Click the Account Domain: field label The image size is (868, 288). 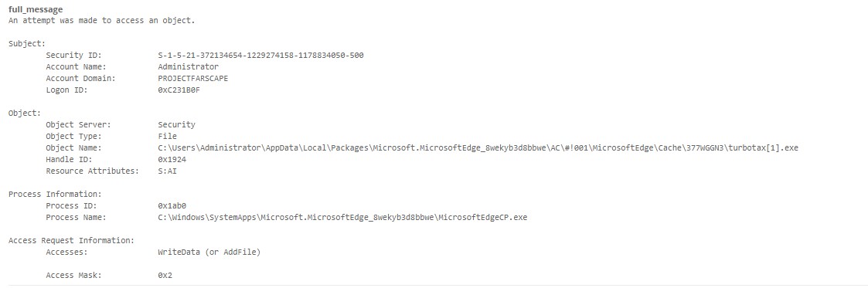(81, 79)
